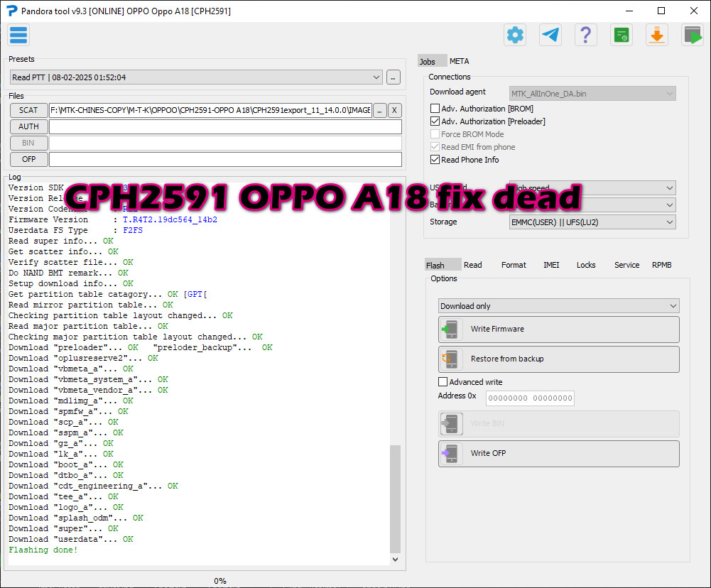Image resolution: width=711 pixels, height=588 pixels.
Task: Click the 'Flashing done!' log line
Action: point(43,550)
